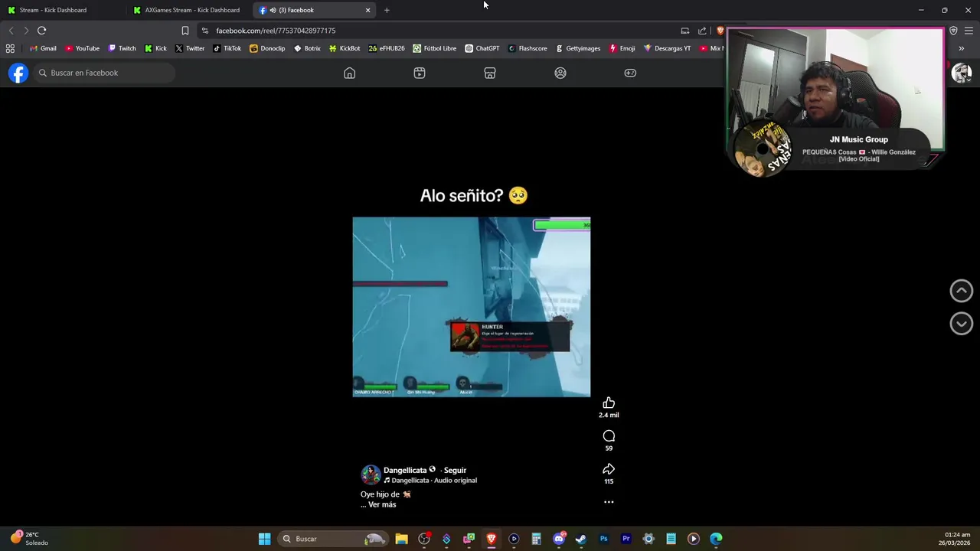980x551 pixels.
Task: Open the TikTok bookmark
Action: pyautogui.click(x=227, y=48)
